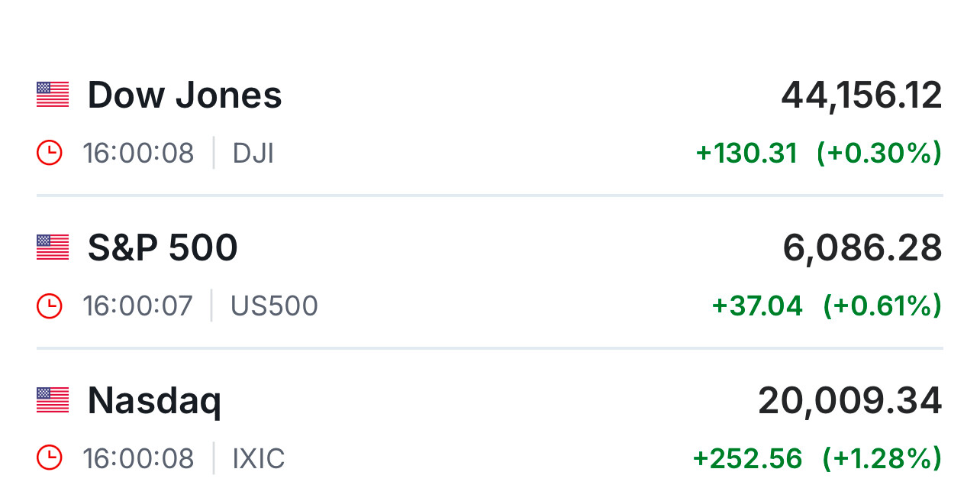The image size is (980, 498).
Task: Click the (+1.28%) Nasdaq percent change
Action: (x=882, y=459)
